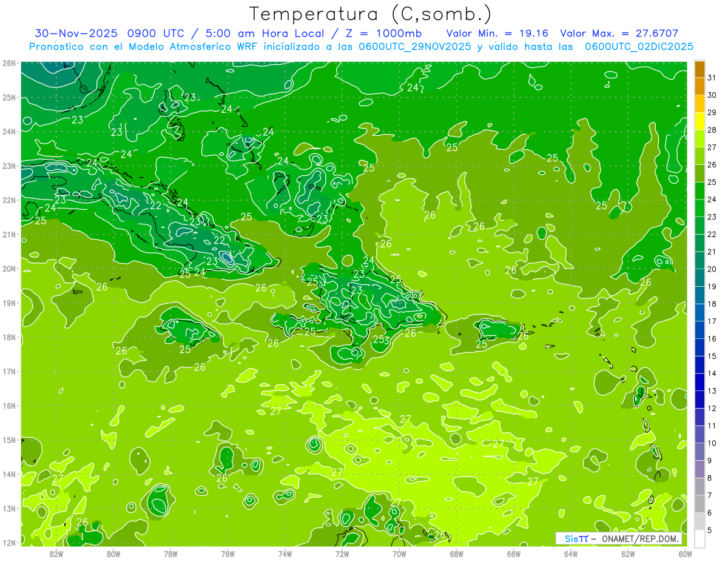Viewport: 728px width, 562px height.
Task: Click the "12N" latitude axis label
Action: pyautogui.click(x=9, y=543)
